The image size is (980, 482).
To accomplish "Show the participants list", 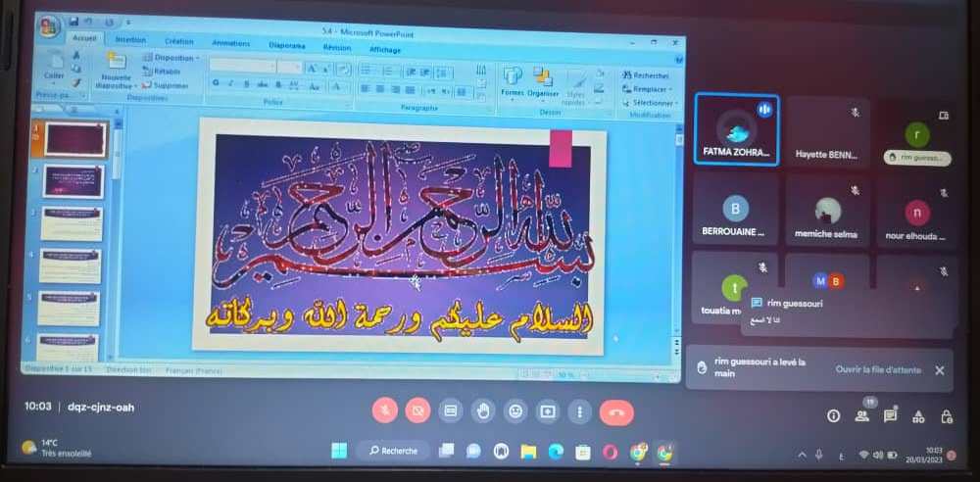I will point(861,416).
